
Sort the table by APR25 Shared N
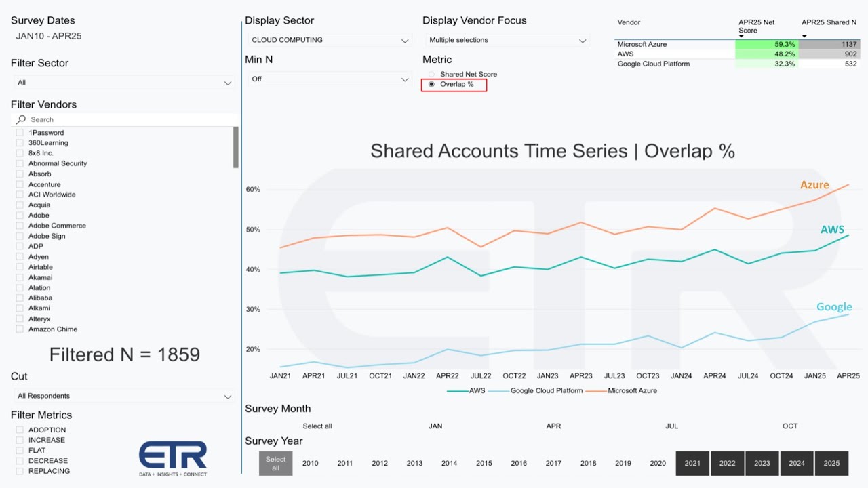[x=829, y=22]
